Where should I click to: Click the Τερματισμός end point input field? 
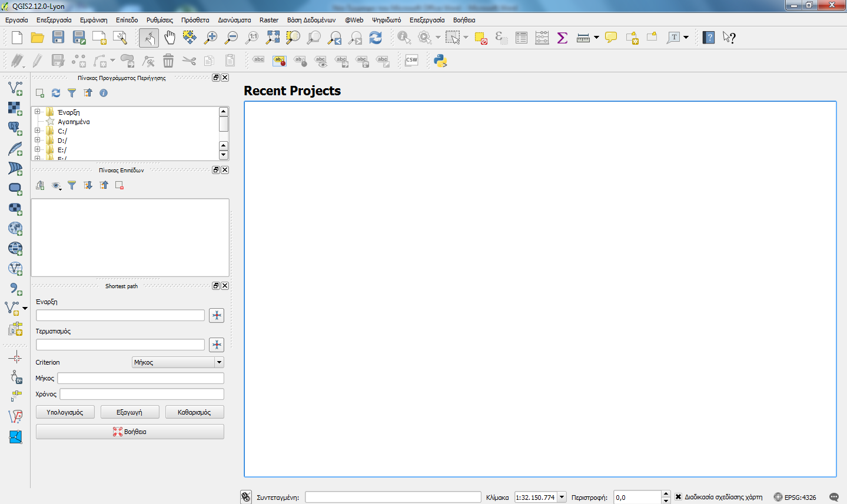120,345
